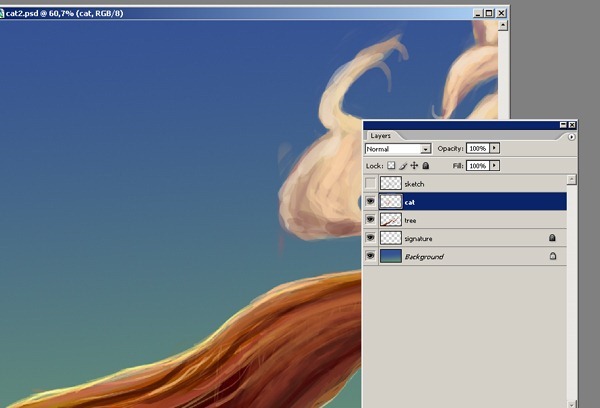Click the lock image pixels brush icon
600x408 pixels.
coord(402,165)
